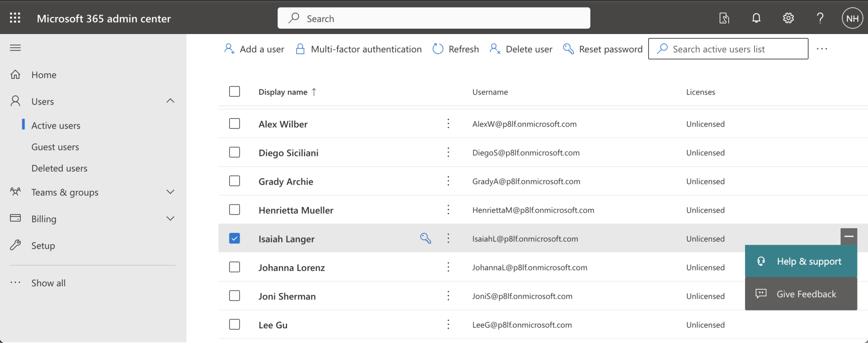The image size is (868, 343).
Task: Check the select-all users checkbox
Action: tap(234, 92)
